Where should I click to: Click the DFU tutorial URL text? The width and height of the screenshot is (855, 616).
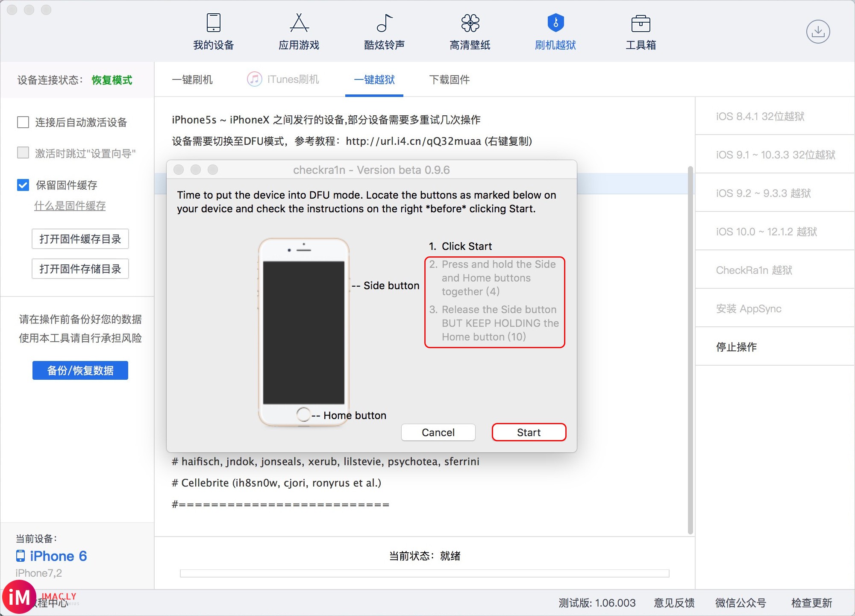coord(413,141)
